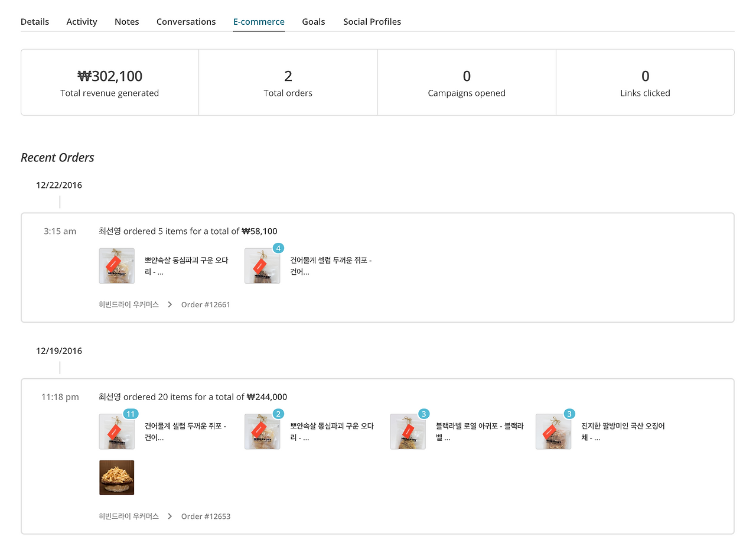Switch to the Activity tab

[82, 22]
